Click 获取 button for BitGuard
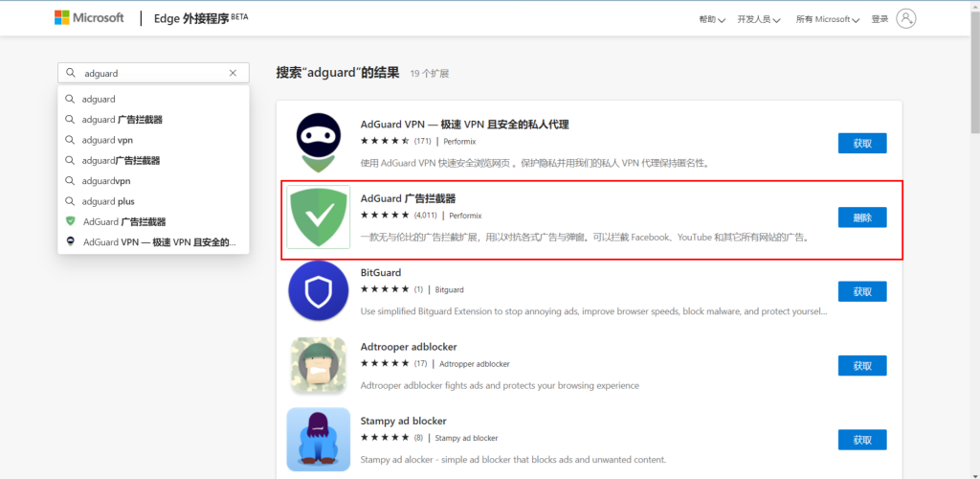 point(862,291)
